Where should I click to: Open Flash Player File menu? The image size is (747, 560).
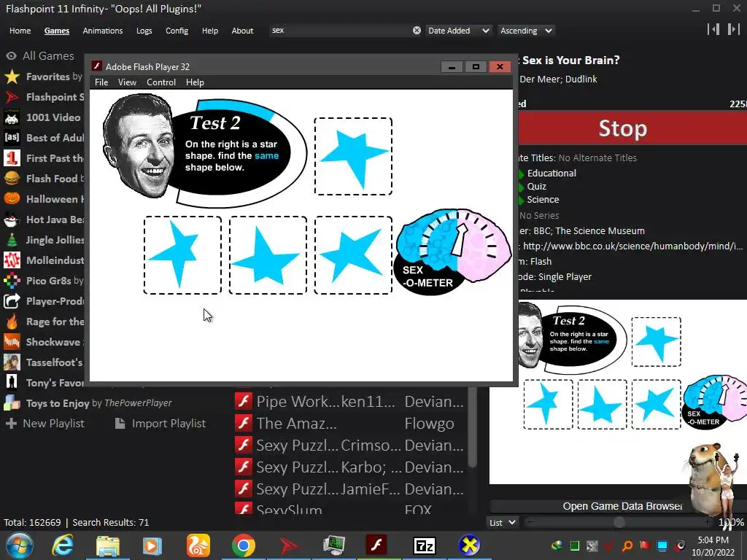click(x=101, y=82)
